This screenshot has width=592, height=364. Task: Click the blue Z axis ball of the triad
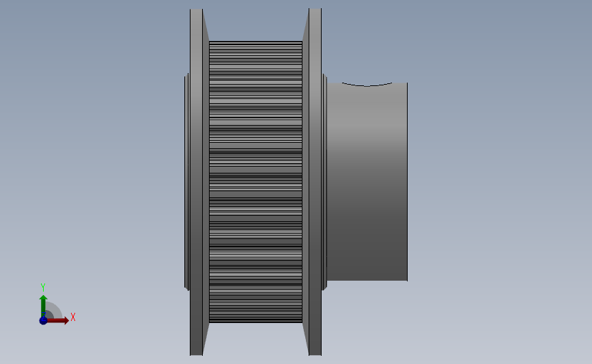[x=43, y=320]
